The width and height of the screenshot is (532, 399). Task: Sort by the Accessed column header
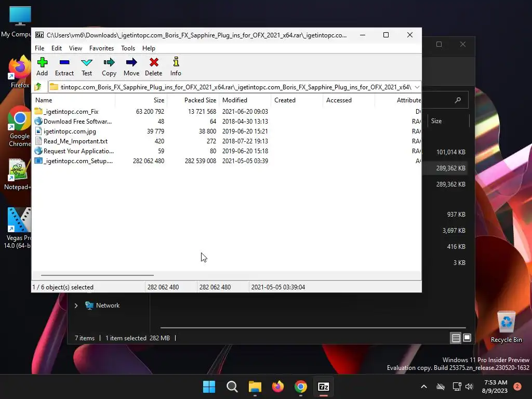[349, 100]
